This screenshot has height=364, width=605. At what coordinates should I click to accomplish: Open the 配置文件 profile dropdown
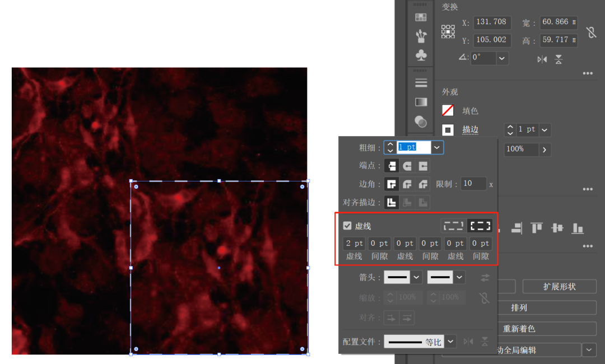[451, 342]
